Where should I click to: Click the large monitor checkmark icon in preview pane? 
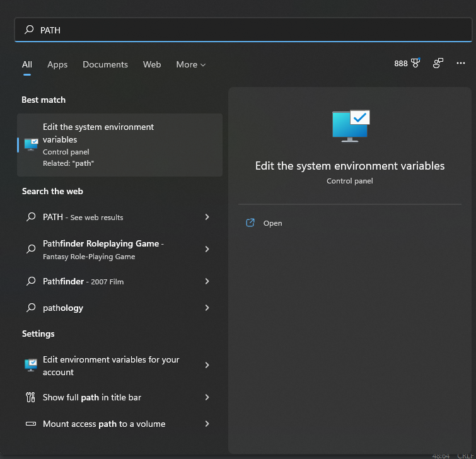tap(351, 126)
